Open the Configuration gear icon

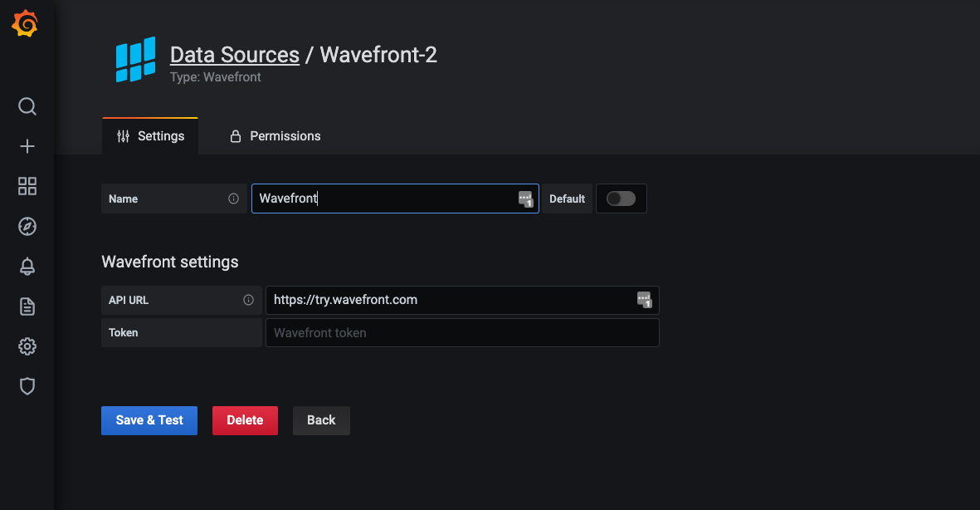coord(27,346)
